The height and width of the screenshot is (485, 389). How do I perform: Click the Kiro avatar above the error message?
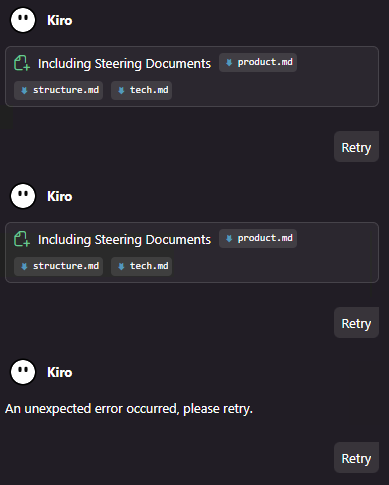point(23,372)
